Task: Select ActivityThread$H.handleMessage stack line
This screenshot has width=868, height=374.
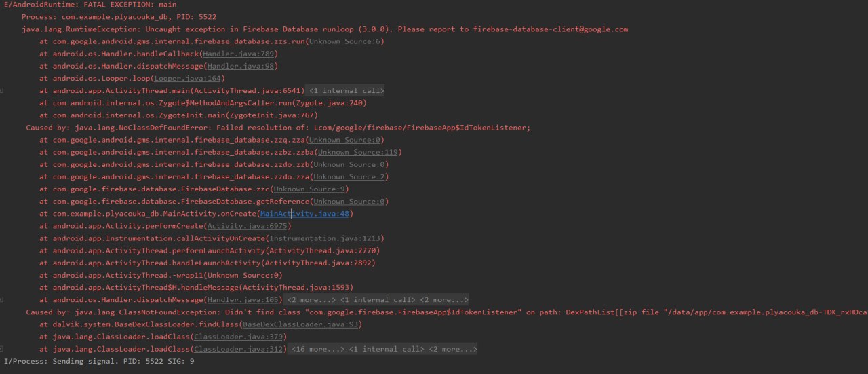Action: point(196,287)
